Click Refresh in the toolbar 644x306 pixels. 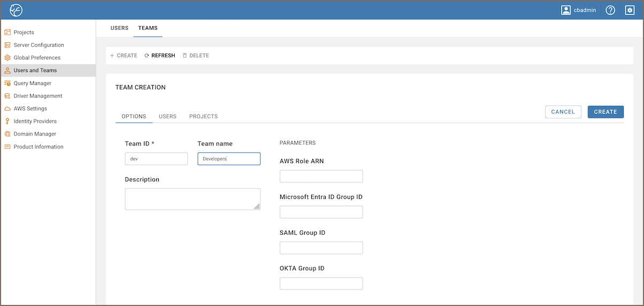pos(160,56)
